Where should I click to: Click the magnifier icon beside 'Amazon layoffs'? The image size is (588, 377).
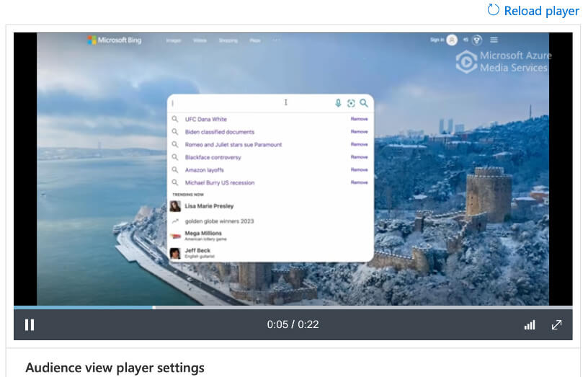click(175, 170)
